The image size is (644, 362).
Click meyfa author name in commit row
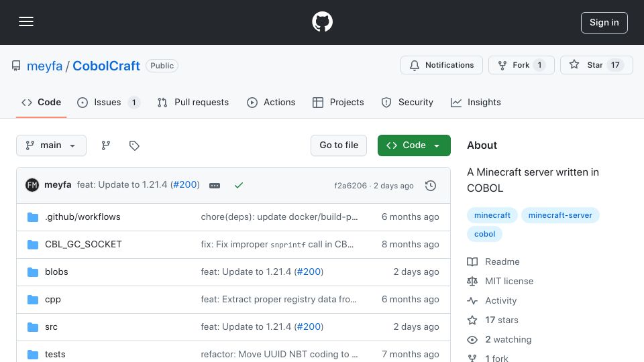click(58, 185)
